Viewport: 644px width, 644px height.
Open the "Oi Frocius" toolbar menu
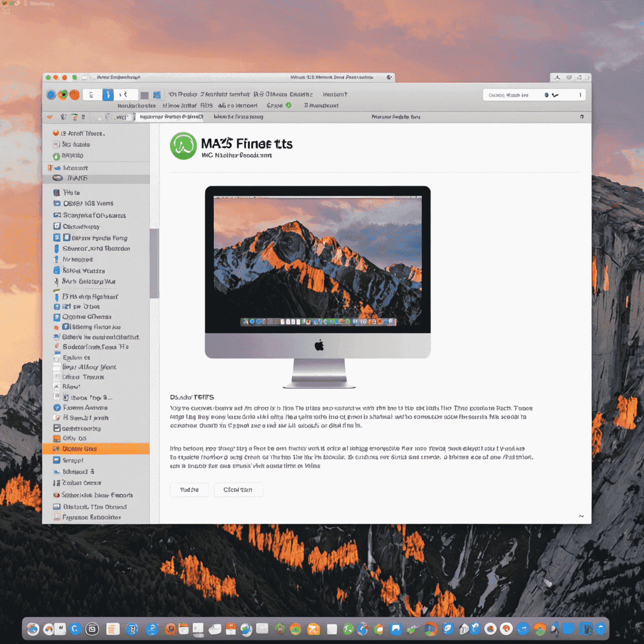click(x=183, y=94)
